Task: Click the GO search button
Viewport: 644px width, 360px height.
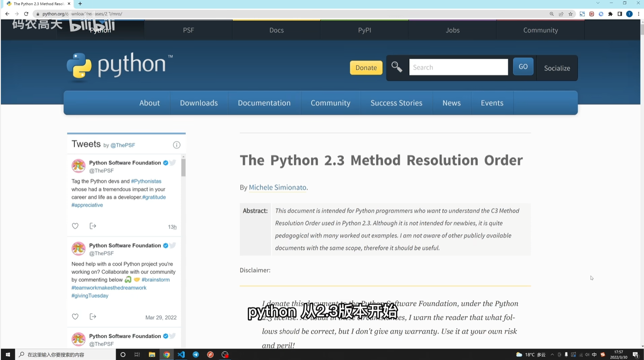Action: [x=523, y=67]
